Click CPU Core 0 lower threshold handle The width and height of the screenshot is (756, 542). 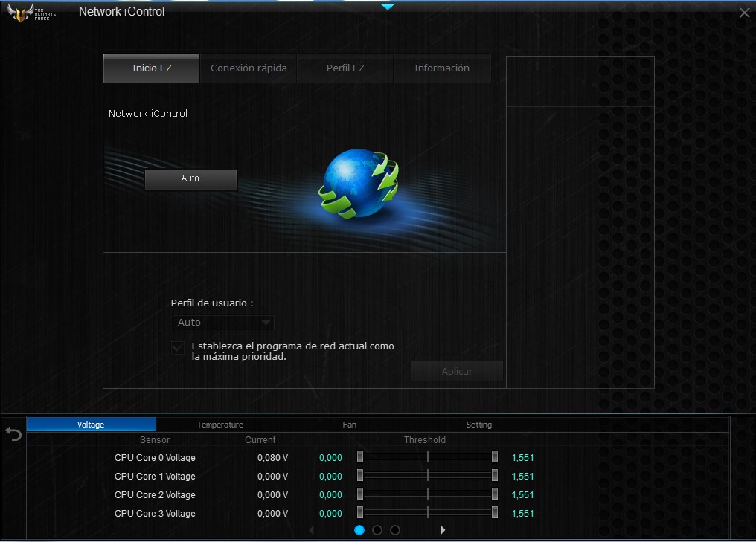(x=360, y=457)
